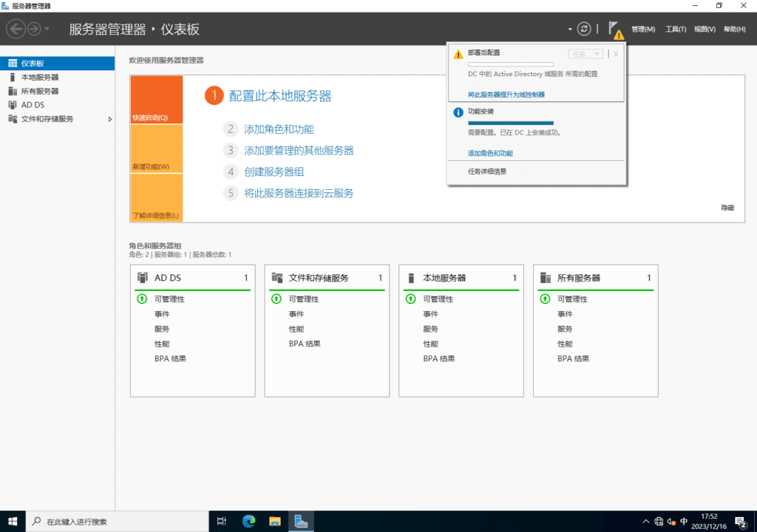757x532 pixels.
Task: Open 任务 dropdown in notification
Action: pyautogui.click(x=585, y=54)
